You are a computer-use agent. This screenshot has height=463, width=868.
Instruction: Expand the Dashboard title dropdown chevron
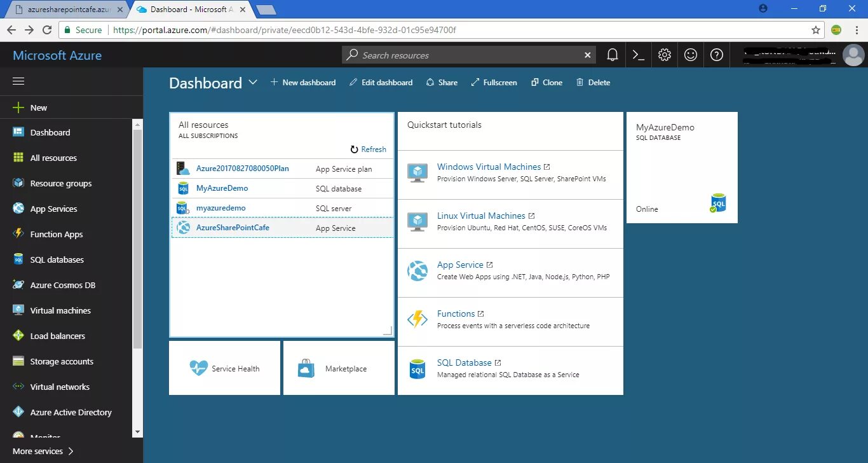(x=253, y=83)
